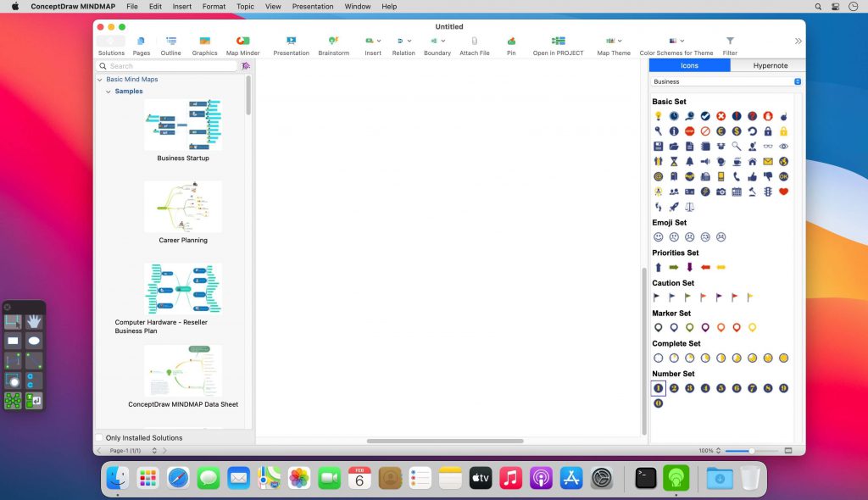868x500 pixels.
Task: Select the Brainstorm tool in the toolbar
Action: tap(333, 42)
